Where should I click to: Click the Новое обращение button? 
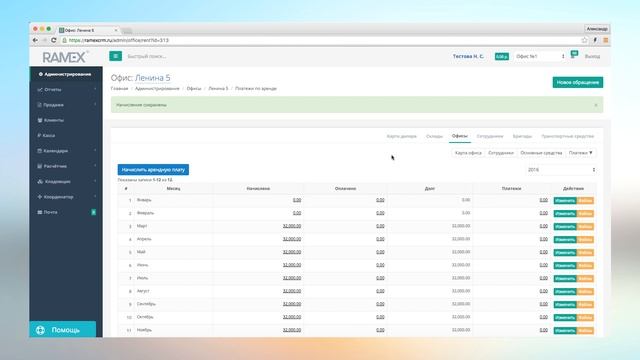(578, 82)
